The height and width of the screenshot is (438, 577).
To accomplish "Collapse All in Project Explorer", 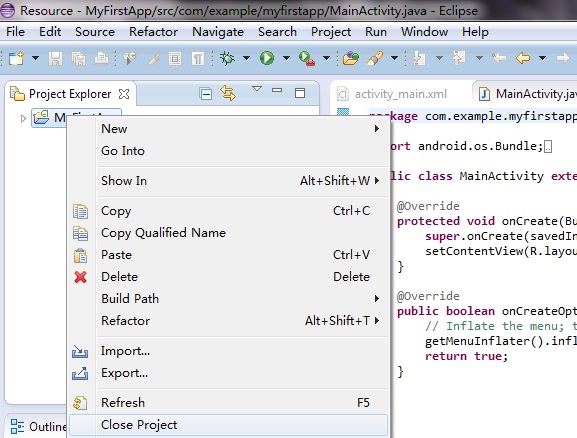I will [205, 94].
